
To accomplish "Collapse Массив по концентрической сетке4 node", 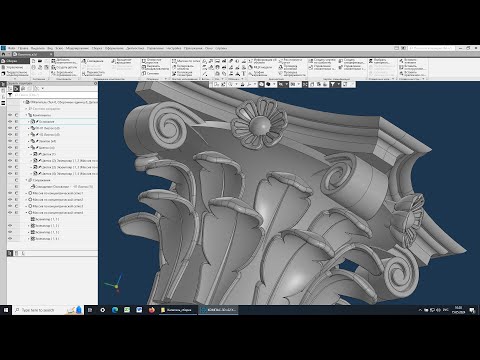I will point(26,212).
